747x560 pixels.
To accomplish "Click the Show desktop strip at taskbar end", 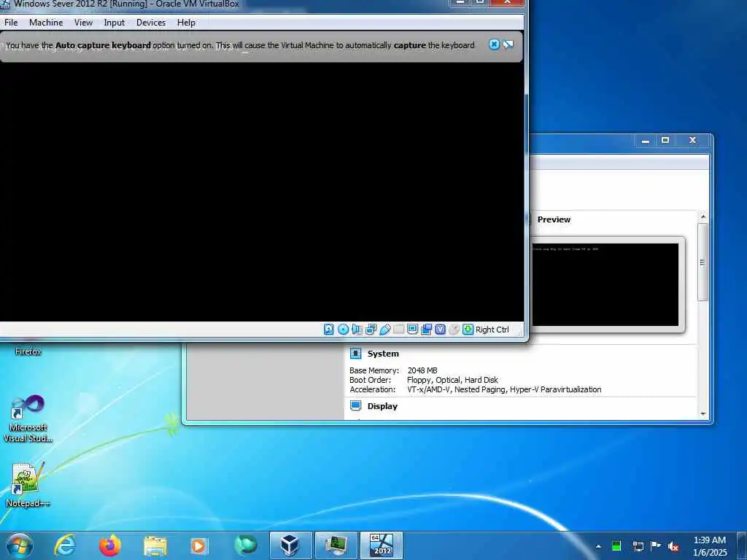I will pyautogui.click(x=742, y=546).
